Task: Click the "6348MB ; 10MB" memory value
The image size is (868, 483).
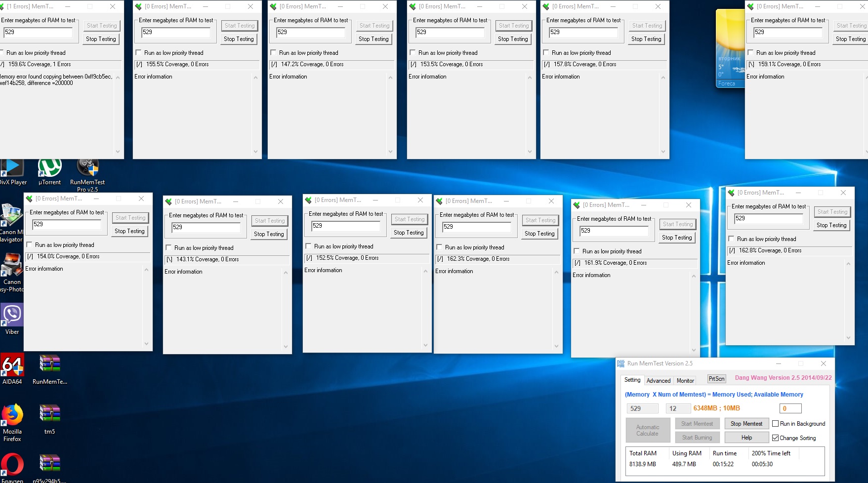Action: pyautogui.click(x=716, y=408)
